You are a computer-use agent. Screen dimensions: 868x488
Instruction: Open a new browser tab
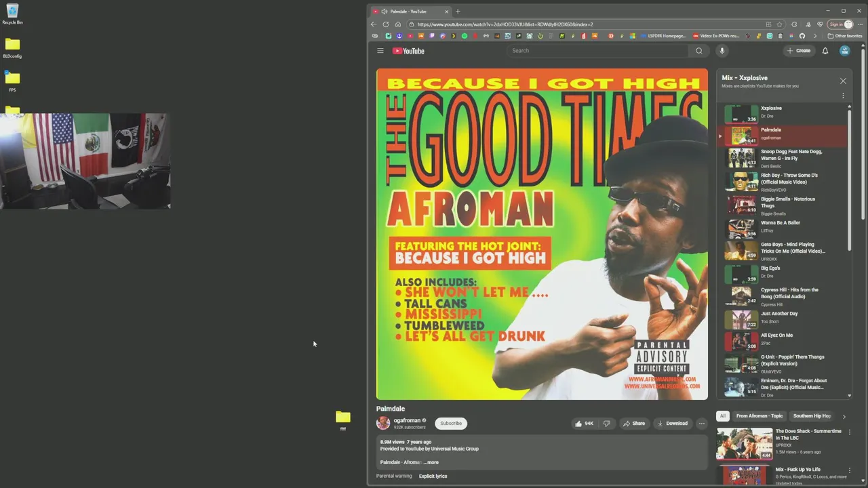click(458, 11)
